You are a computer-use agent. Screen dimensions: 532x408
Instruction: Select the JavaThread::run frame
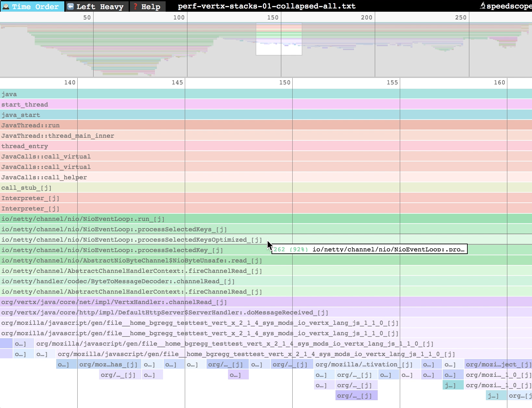pos(266,125)
